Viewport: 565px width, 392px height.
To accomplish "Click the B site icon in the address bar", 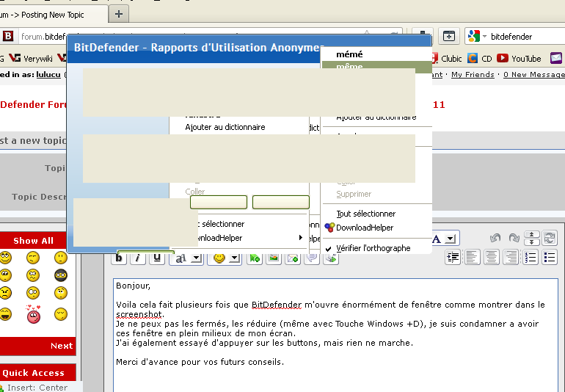I will click(x=8, y=36).
